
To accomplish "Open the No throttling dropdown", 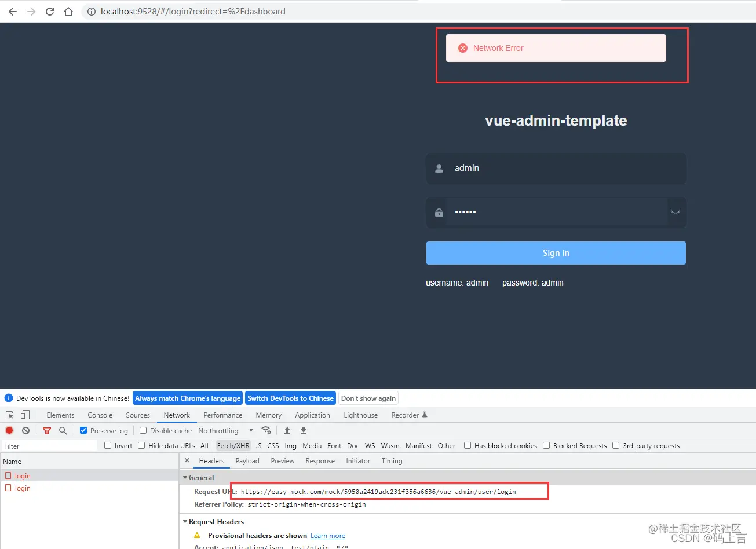I will 226,430.
